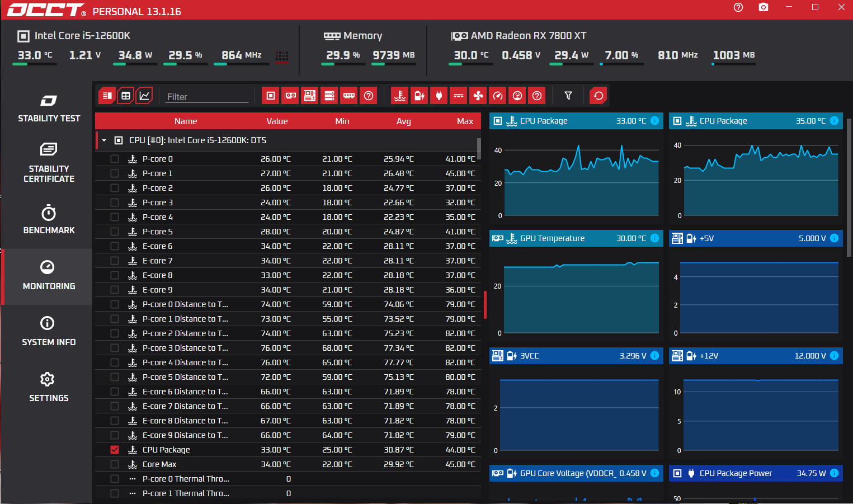The height and width of the screenshot is (504, 853).
Task: Sort sensor table by Min column
Action: [342, 121]
